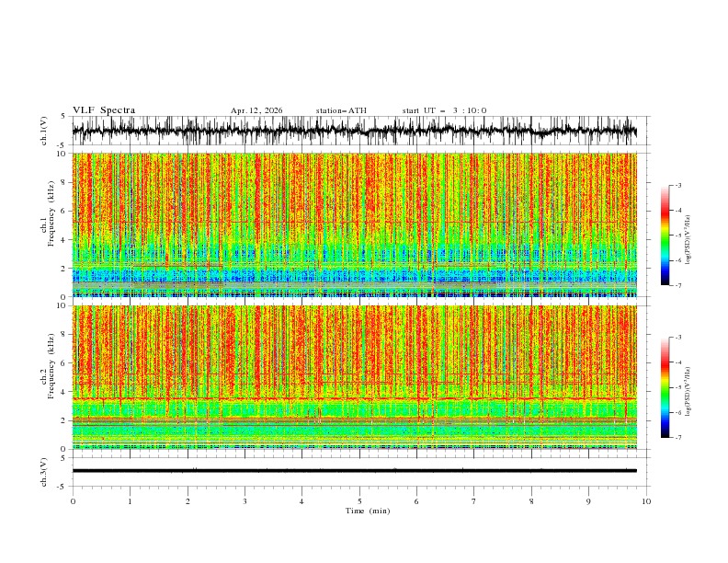728x563 pixels.
Task: Click the "Time (min)" x-axis label
Action: point(368,511)
